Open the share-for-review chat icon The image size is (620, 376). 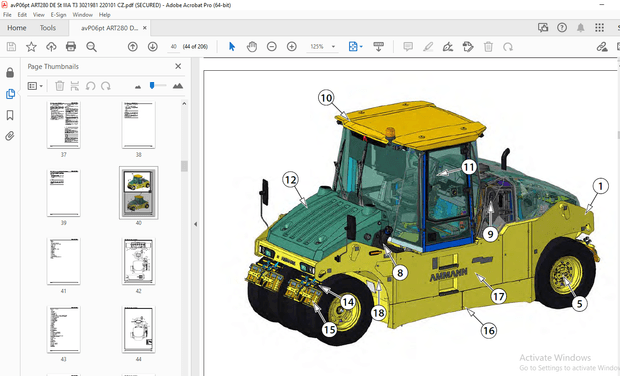pyautogui.click(x=543, y=27)
